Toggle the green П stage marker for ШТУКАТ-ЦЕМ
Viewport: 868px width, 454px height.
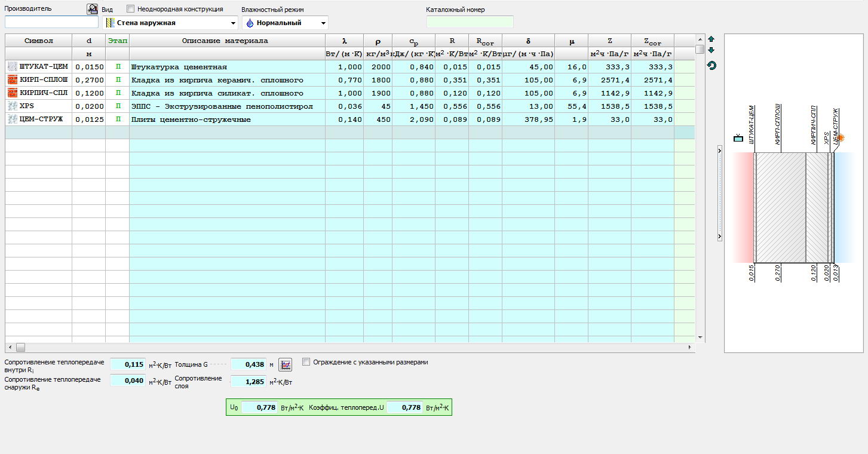[x=118, y=67]
